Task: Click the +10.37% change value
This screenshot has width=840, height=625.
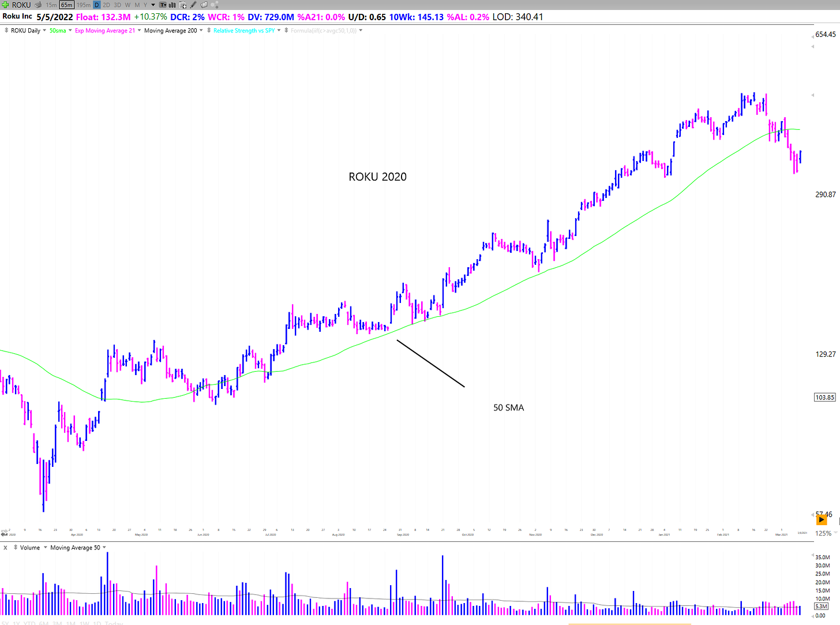Action: (x=151, y=17)
